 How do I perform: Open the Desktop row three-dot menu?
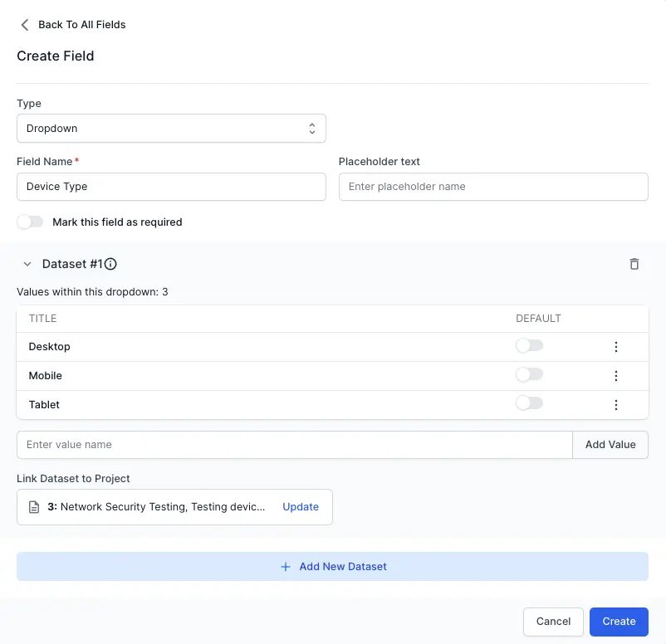coord(616,347)
